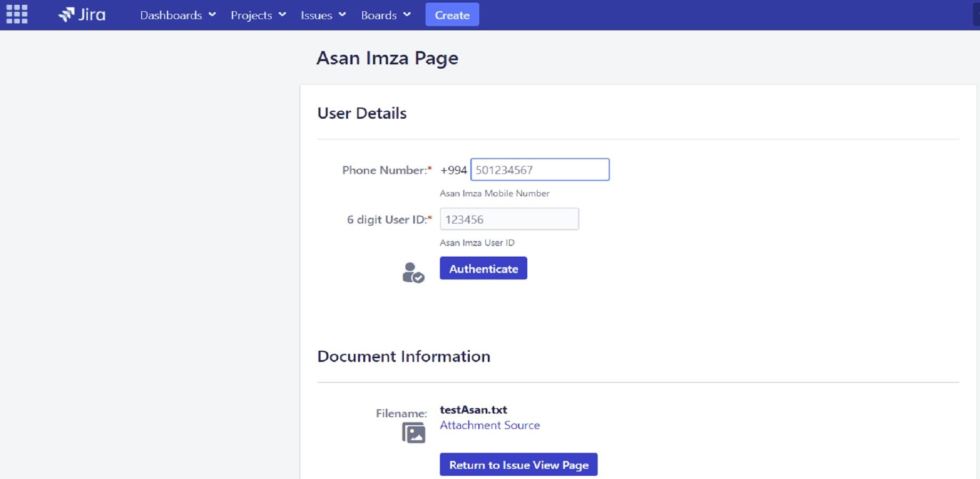Expand the Dashboards dropdown menu

tap(178, 15)
